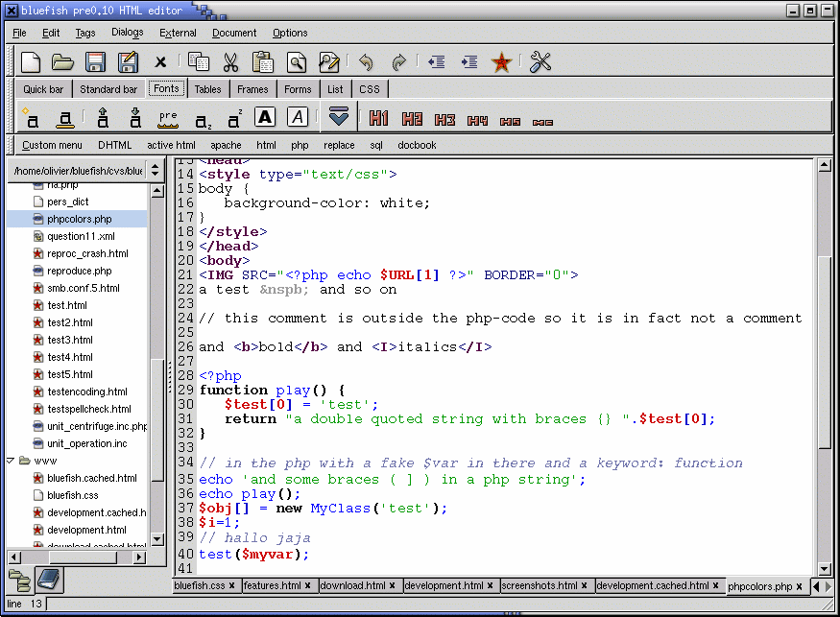Open Search with magnifier icon
This screenshot has height=617, width=840.
(x=296, y=62)
